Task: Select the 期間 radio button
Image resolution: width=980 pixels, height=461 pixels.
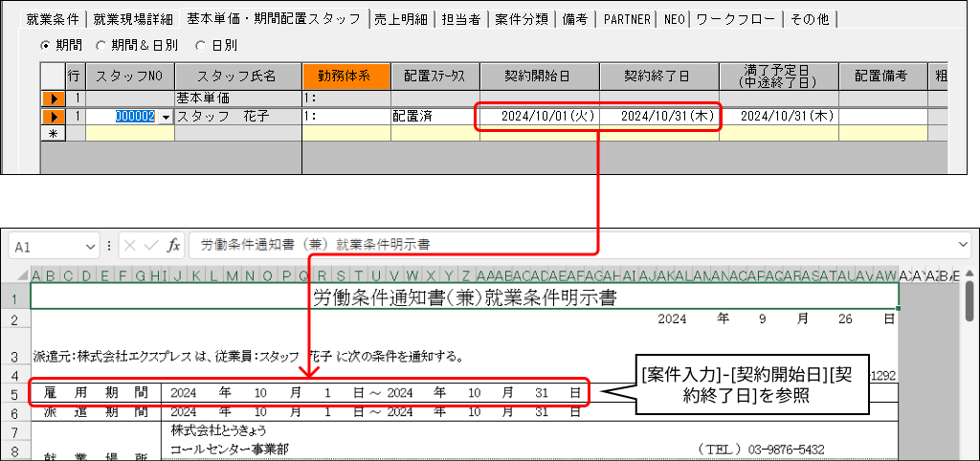Action: pyautogui.click(x=46, y=45)
